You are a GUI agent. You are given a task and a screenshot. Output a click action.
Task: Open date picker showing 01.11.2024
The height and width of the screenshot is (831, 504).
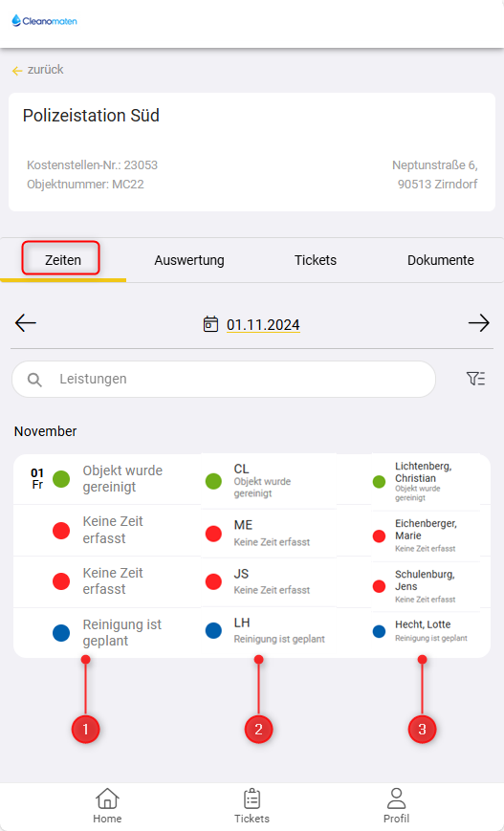click(x=263, y=325)
